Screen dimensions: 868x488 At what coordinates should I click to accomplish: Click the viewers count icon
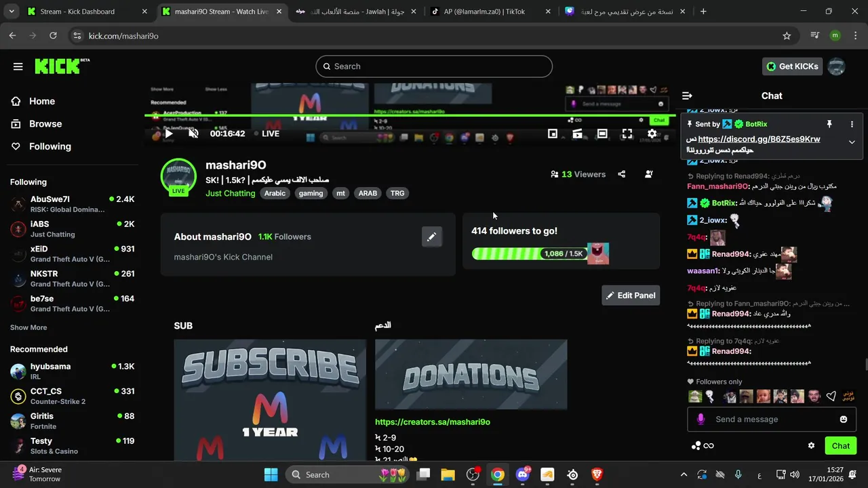555,174
